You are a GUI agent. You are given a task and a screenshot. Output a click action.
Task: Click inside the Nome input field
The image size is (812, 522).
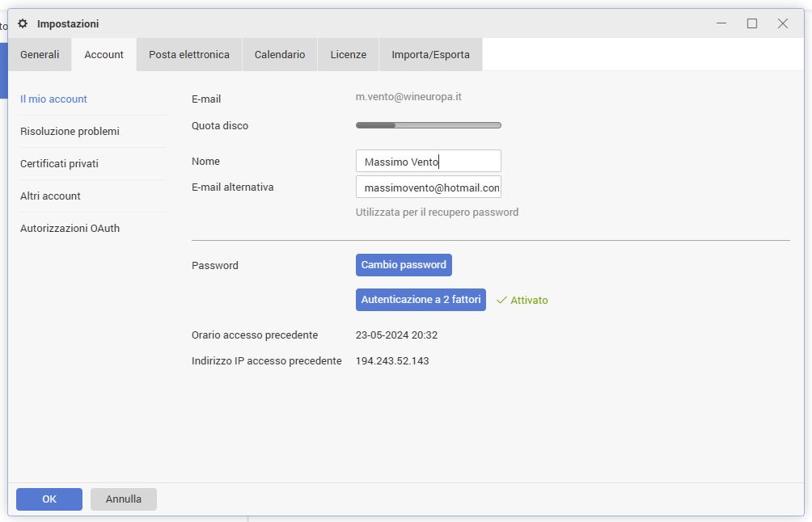click(x=428, y=162)
